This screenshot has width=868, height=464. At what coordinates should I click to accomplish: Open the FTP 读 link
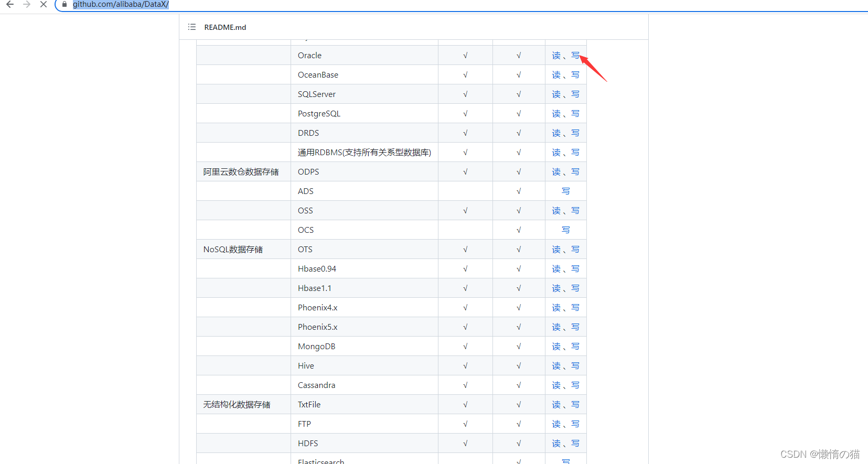pos(556,424)
